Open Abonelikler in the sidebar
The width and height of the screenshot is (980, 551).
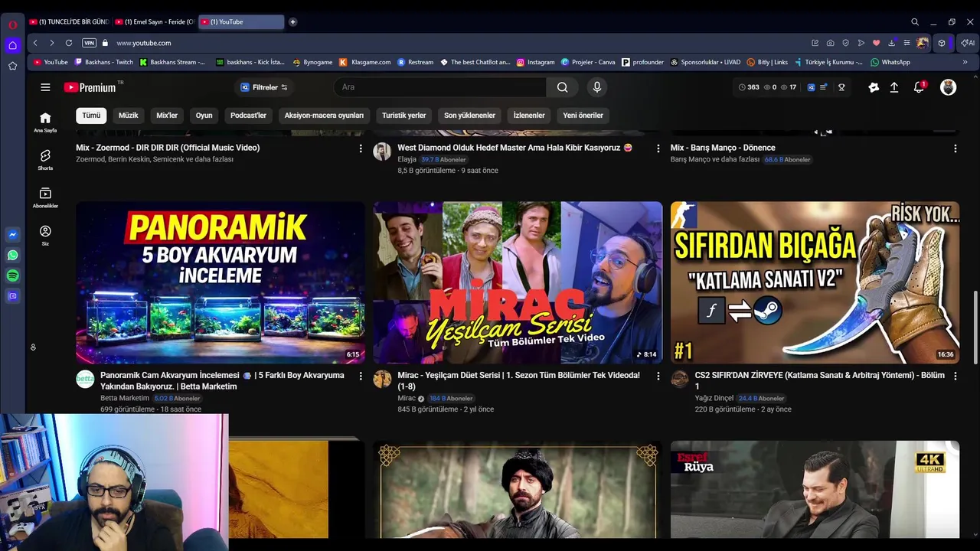45,197
